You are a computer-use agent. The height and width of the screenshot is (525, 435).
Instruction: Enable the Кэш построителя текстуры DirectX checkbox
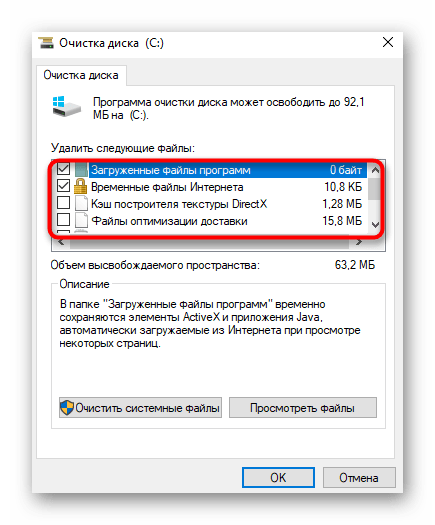pyautogui.click(x=63, y=203)
